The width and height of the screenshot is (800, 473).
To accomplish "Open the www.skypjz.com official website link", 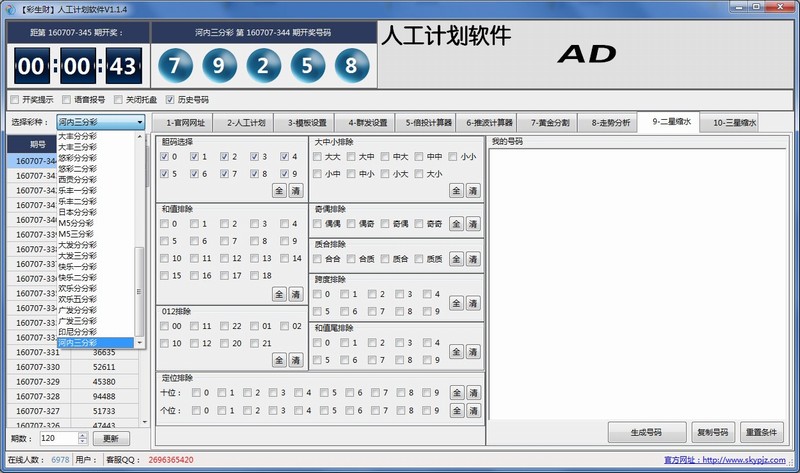I will 746,460.
